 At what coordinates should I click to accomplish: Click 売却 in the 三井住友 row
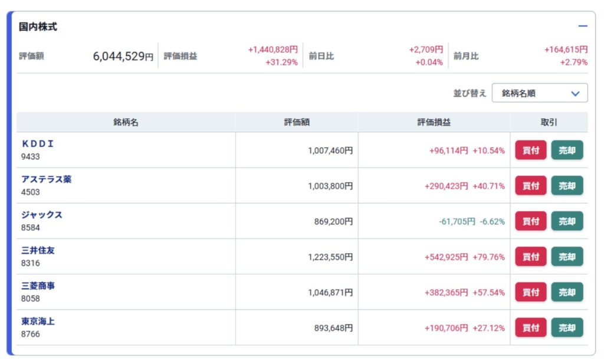(x=567, y=257)
